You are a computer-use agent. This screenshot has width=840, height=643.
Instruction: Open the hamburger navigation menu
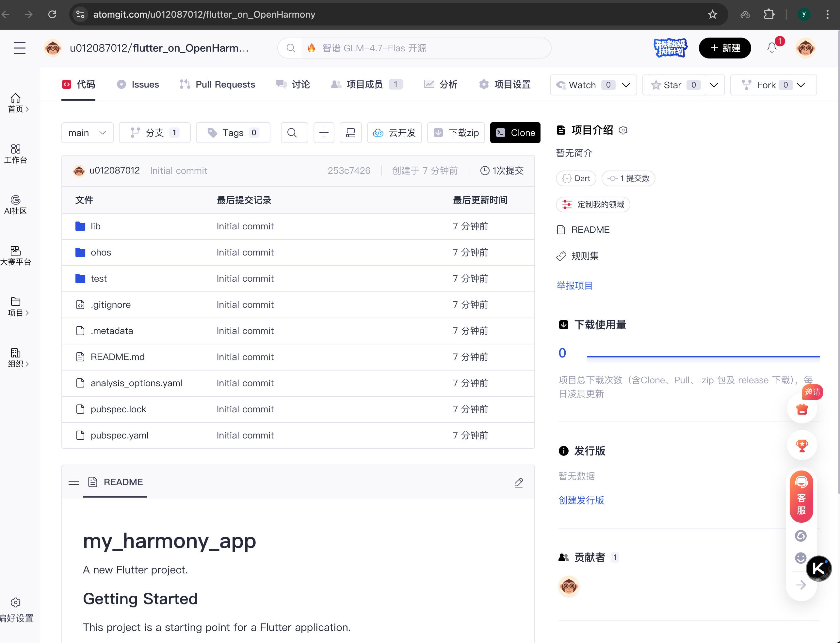20,48
